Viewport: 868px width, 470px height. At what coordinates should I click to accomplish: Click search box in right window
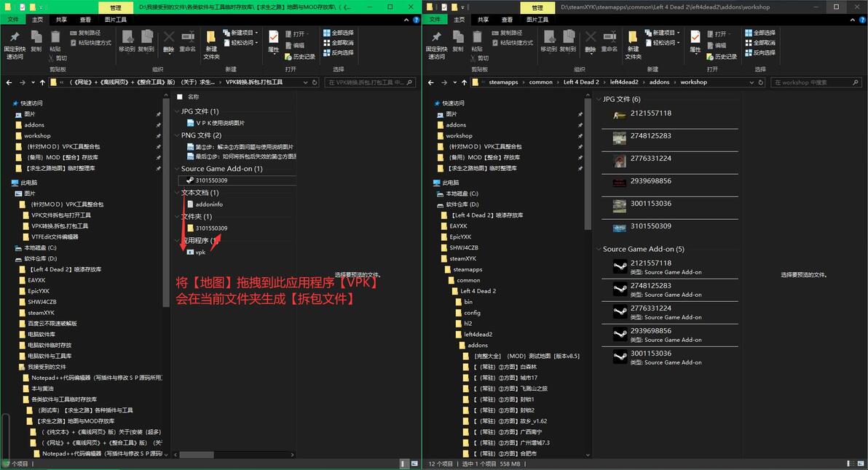coord(816,82)
